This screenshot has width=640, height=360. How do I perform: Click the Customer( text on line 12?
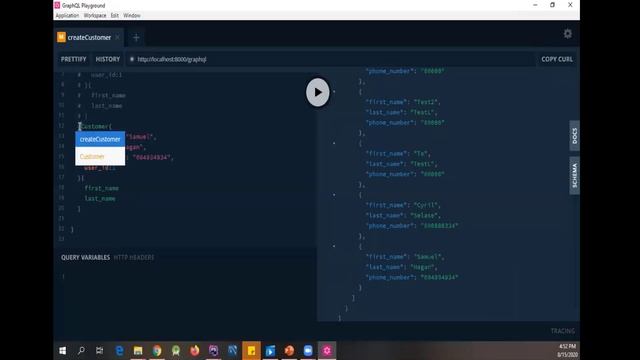pos(95,126)
